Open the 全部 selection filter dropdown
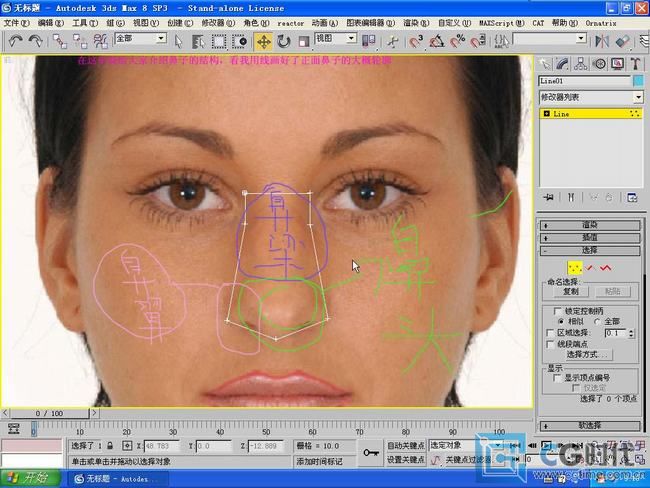This screenshot has width=650, height=488. coord(141,39)
